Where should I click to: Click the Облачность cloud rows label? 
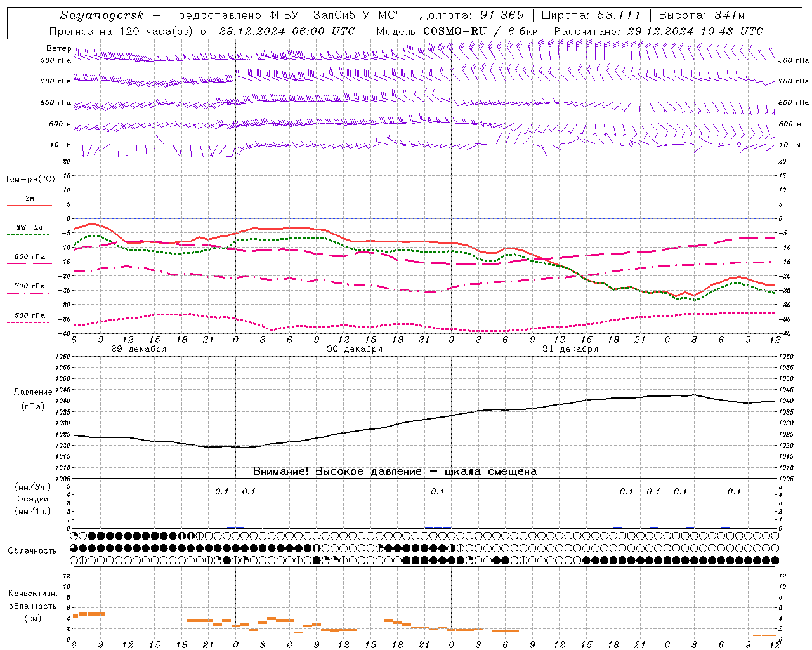(32, 551)
